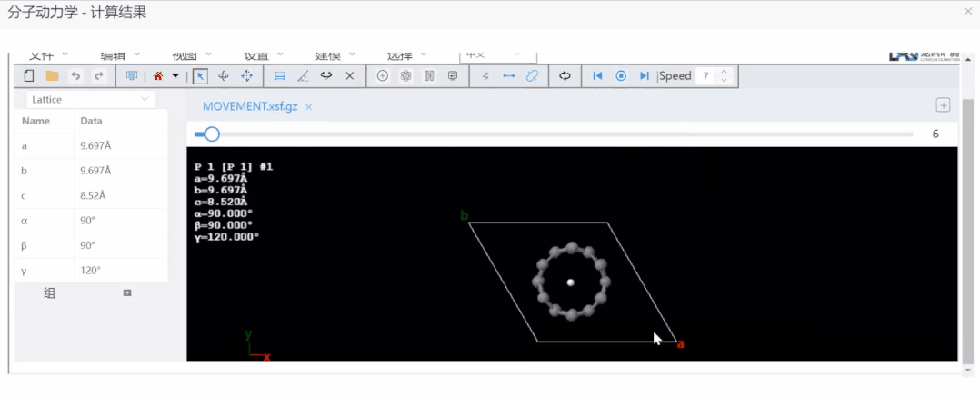Click the atom structure icon

[x=405, y=76]
